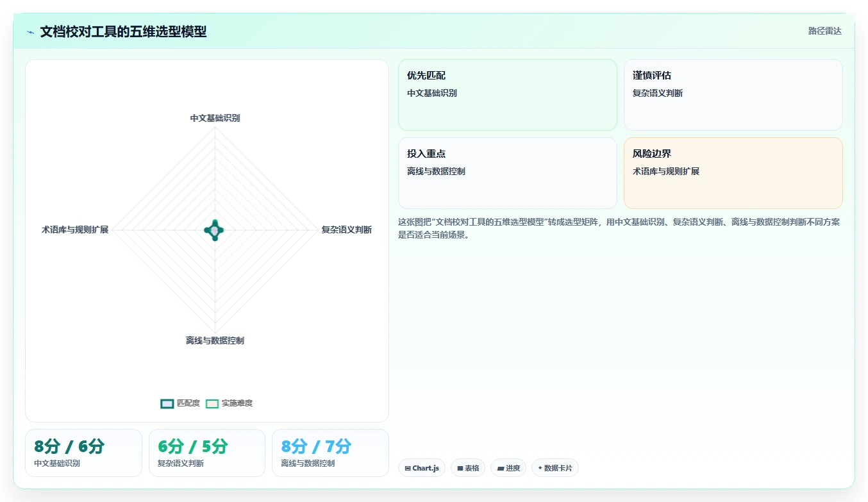Toggle the 实施难度 legend swatch

[212, 403]
